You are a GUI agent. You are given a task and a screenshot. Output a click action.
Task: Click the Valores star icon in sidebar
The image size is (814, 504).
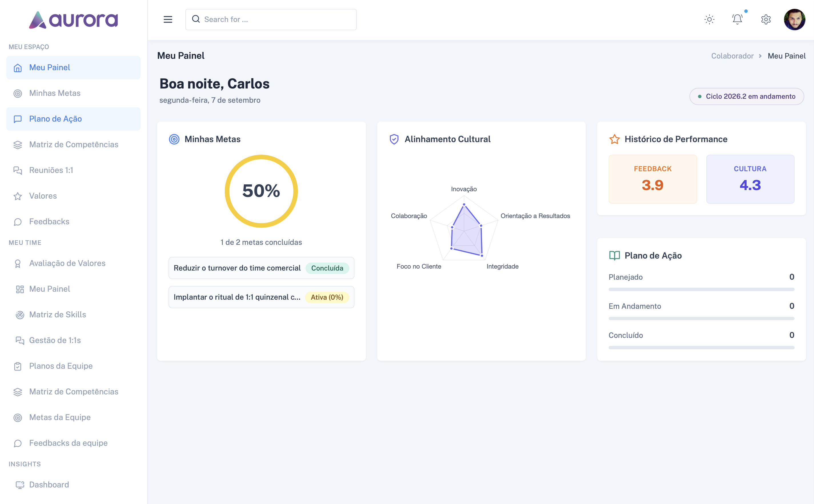(x=18, y=196)
